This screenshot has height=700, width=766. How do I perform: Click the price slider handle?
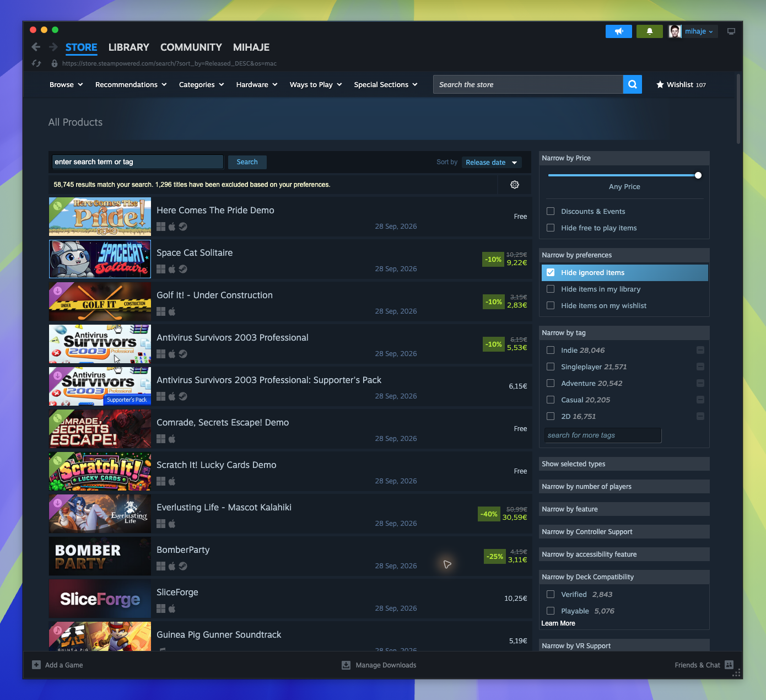click(698, 175)
